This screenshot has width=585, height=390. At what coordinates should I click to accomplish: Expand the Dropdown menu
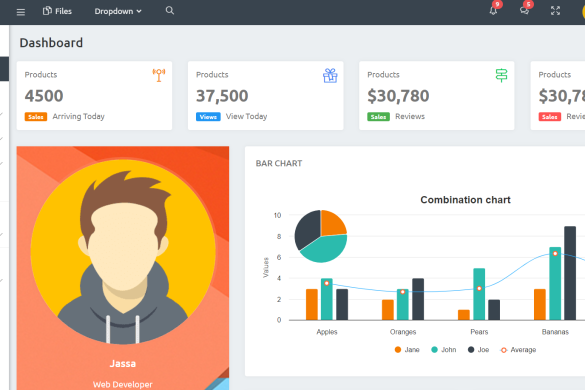[118, 11]
